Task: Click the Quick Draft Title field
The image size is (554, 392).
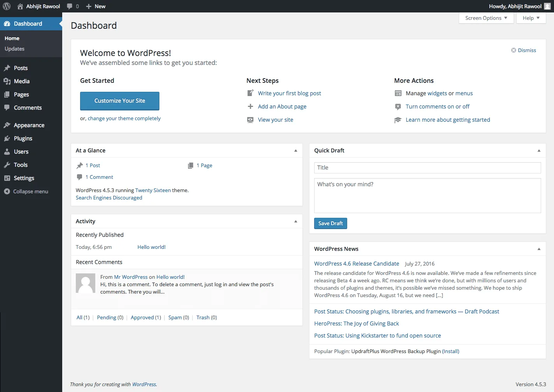Action: [x=427, y=168]
